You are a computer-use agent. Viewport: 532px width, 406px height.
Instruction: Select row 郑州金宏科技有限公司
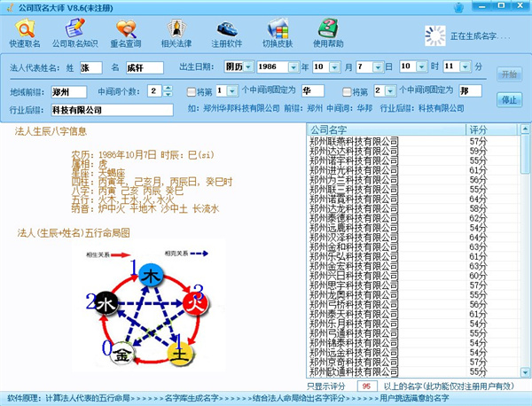tap(413, 266)
